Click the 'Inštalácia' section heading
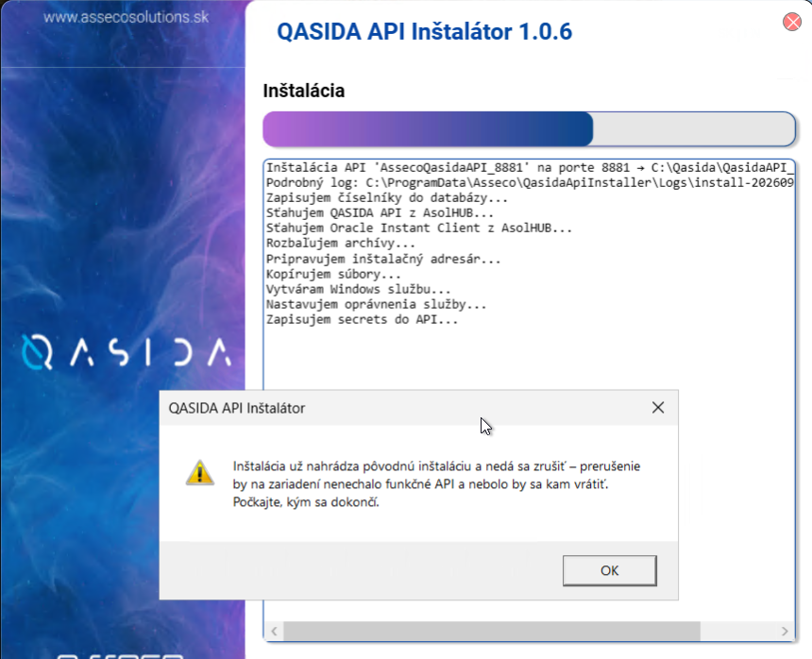The width and height of the screenshot is (812, 659). [303, 91]
